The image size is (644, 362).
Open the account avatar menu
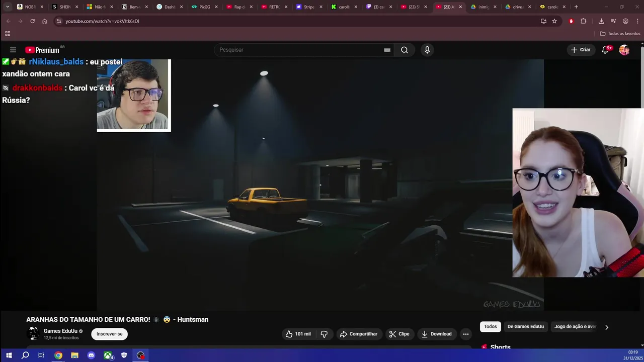[x=624, y=50]
